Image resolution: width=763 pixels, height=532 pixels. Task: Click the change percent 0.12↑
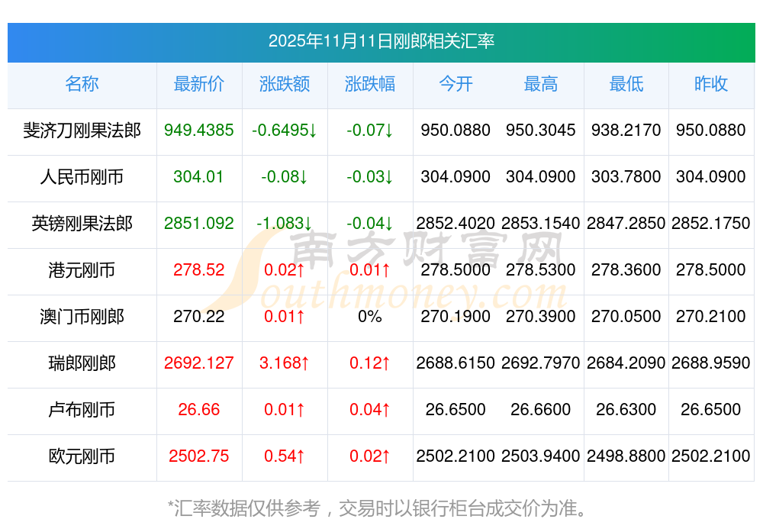tap(370, 363)
